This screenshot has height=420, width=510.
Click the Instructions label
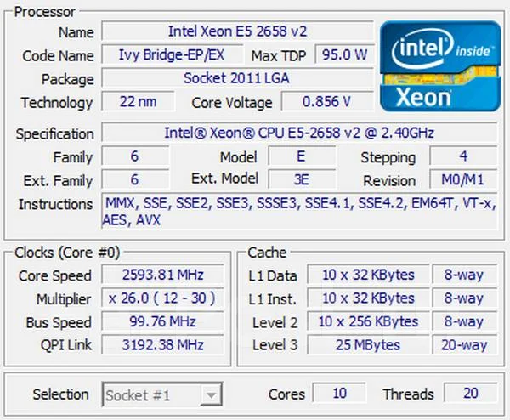(x=55, y=204)
